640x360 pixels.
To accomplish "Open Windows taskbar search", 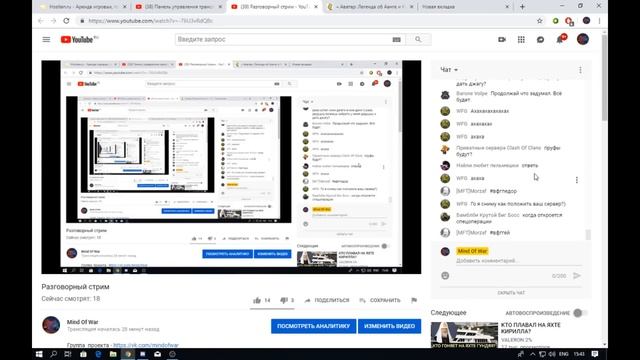I will pyautogui.click(x=53, y=354).
